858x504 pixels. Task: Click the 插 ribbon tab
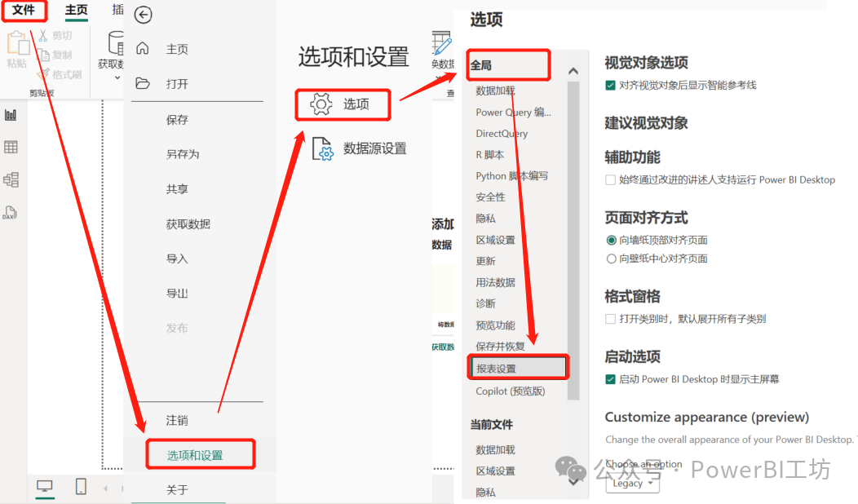(117, 10)
